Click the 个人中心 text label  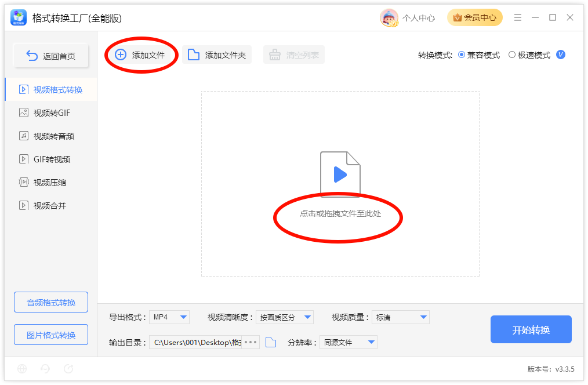419,18
